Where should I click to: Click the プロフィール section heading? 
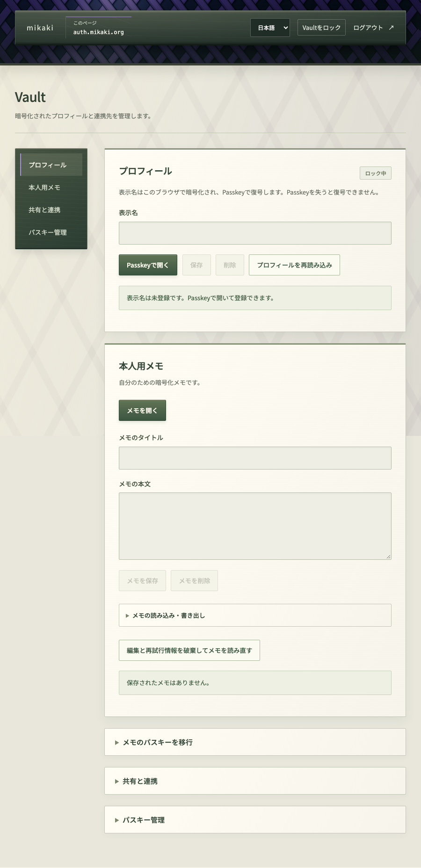click(145, 171)
